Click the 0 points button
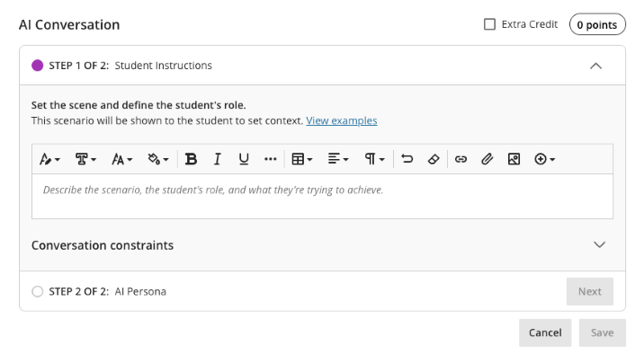Image resolution: width=644 pixels, height=363 pixels. (x=597, y=24)
